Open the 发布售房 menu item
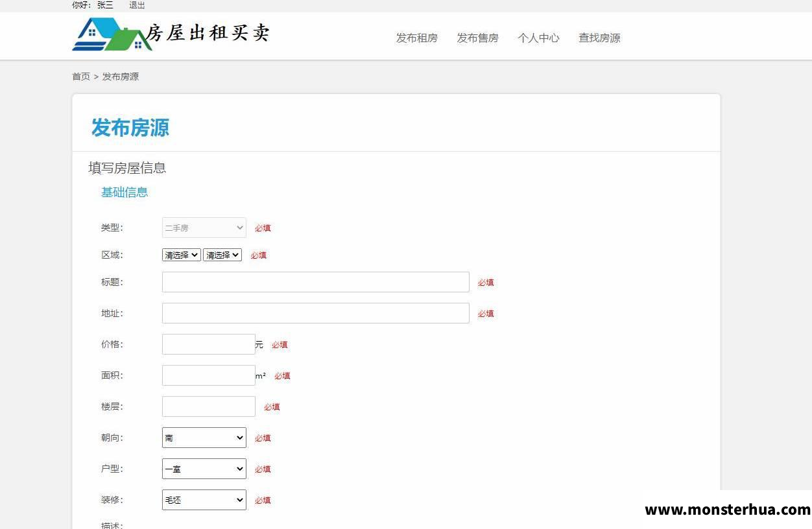The image size is (812, 529). point(477,38)
